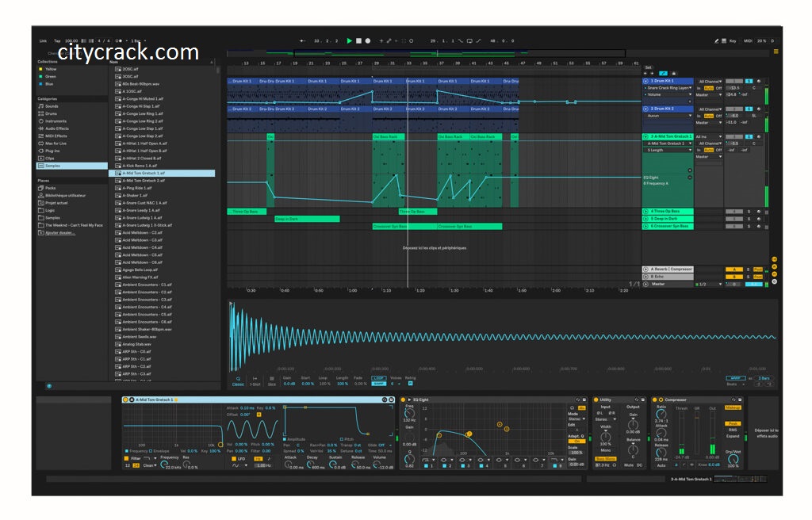
Task: Click the Compressor Ratio knob
Action: point(661,414)
